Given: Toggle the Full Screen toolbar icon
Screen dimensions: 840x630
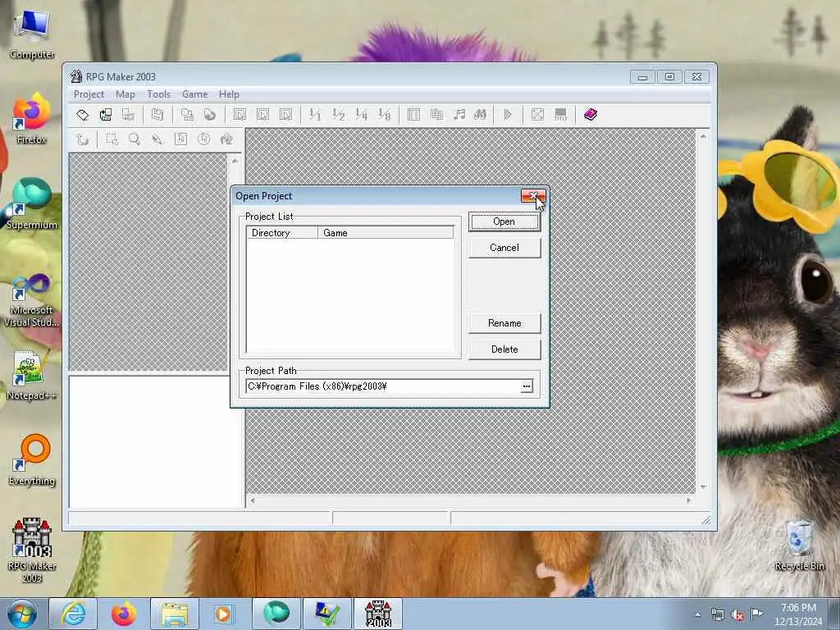Looking at the screenshot, I should (537, 115).
